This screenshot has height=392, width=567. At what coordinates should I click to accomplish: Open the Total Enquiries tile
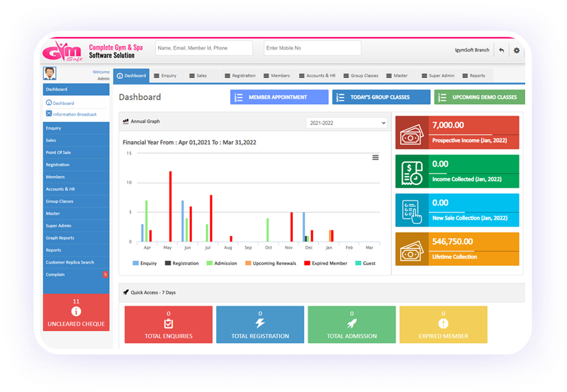point(169,325)
